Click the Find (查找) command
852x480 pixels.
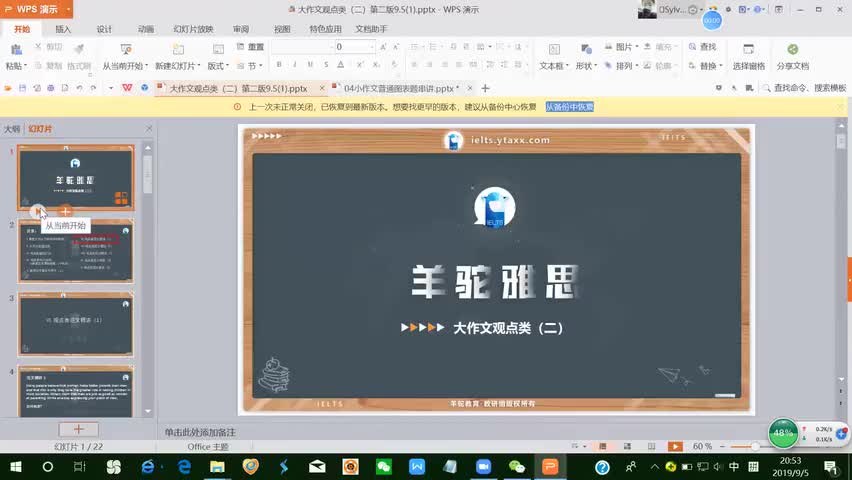point(702,47)
